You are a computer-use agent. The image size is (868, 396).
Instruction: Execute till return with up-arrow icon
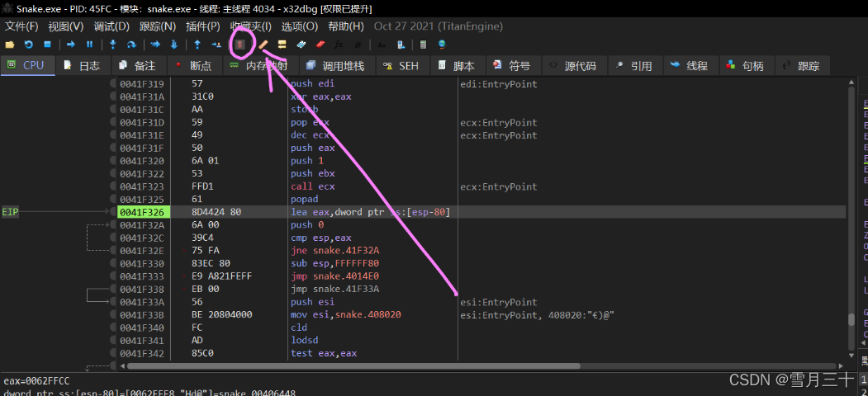pos(197,45)
